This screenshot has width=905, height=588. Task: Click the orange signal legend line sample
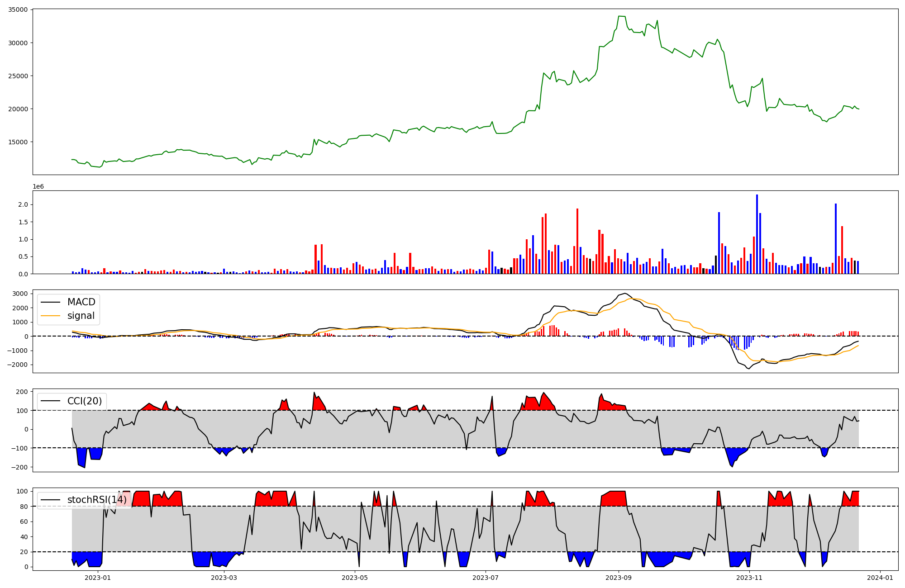pyautogui.click(x=50, y=316)
